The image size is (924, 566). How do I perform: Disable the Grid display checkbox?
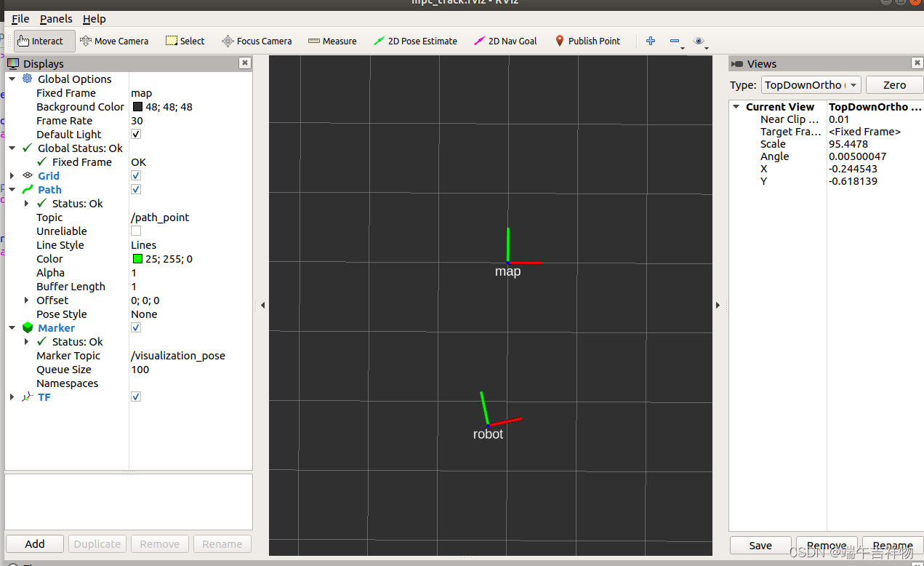(136, 175)
